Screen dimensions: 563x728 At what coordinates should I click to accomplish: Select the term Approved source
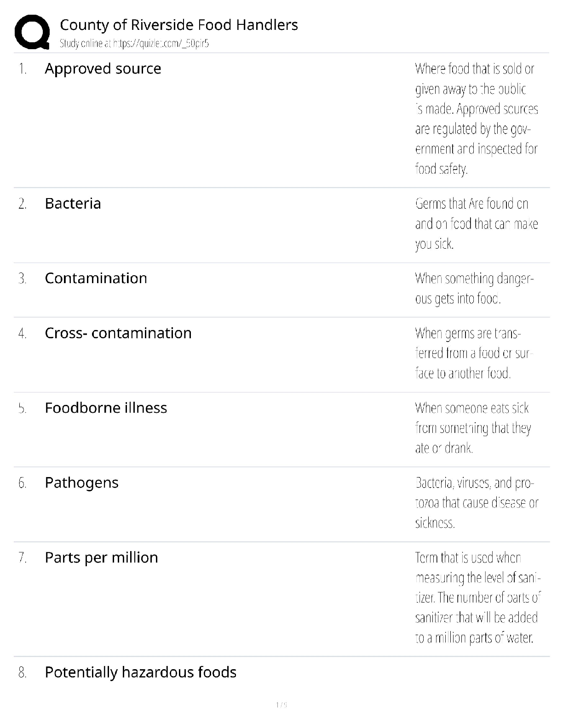click(x=103, y=68)
